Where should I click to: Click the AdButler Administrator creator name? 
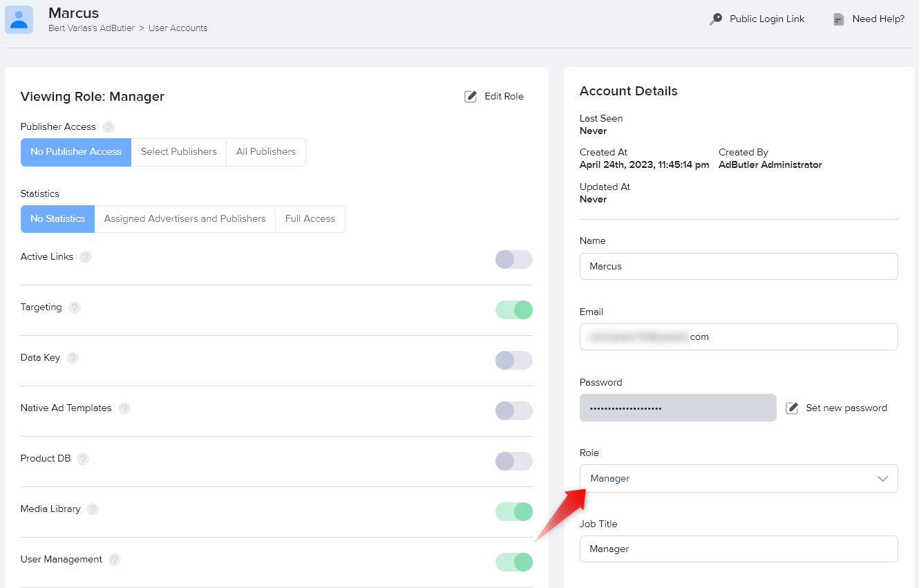point(770,165)
